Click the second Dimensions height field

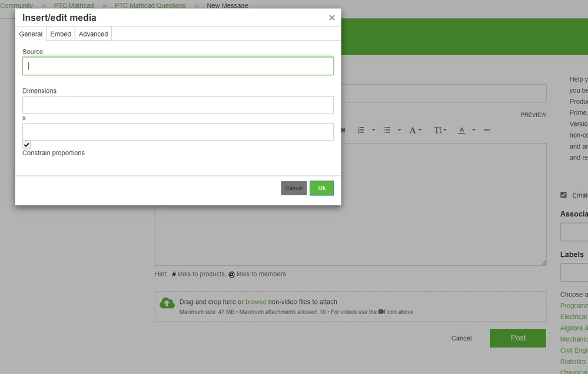(x=178, y=132)
